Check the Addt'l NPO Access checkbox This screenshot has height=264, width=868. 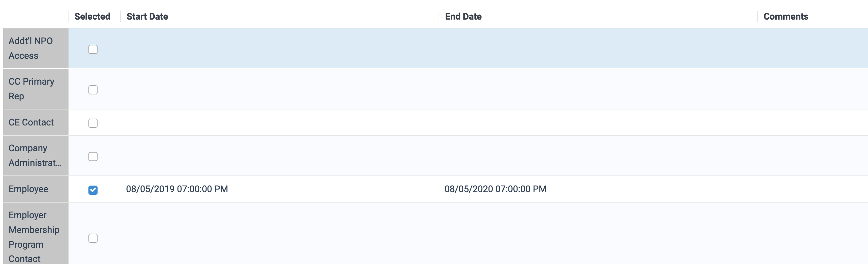(93, 49)
